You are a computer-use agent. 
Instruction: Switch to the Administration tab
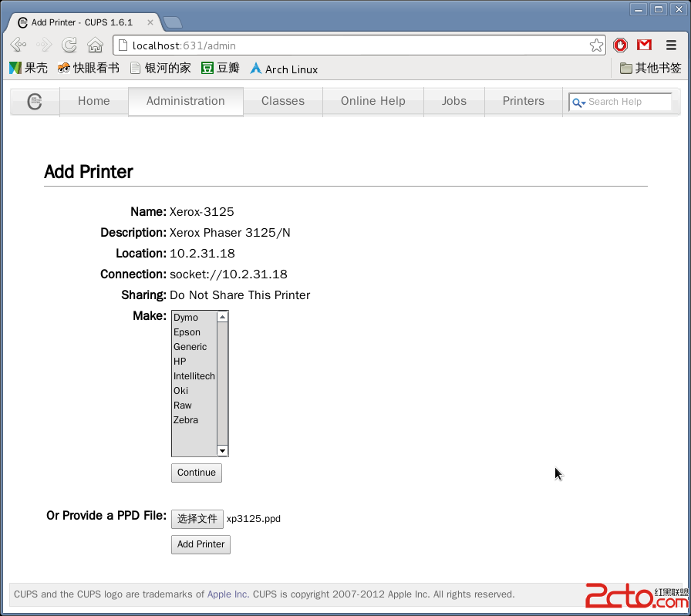(186, 101)
